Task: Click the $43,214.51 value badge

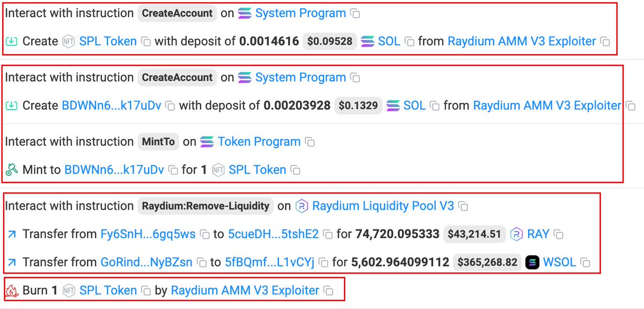Action: [x=474, y=234]
